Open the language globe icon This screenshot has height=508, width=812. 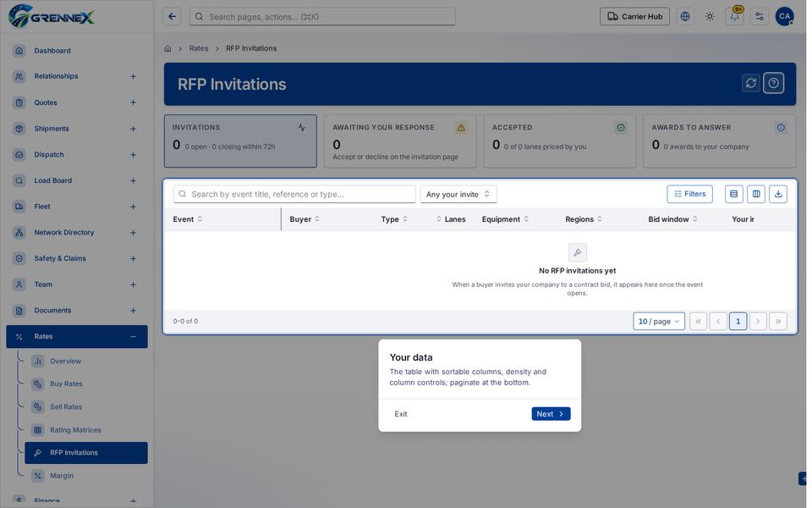(x=684, y=17)
